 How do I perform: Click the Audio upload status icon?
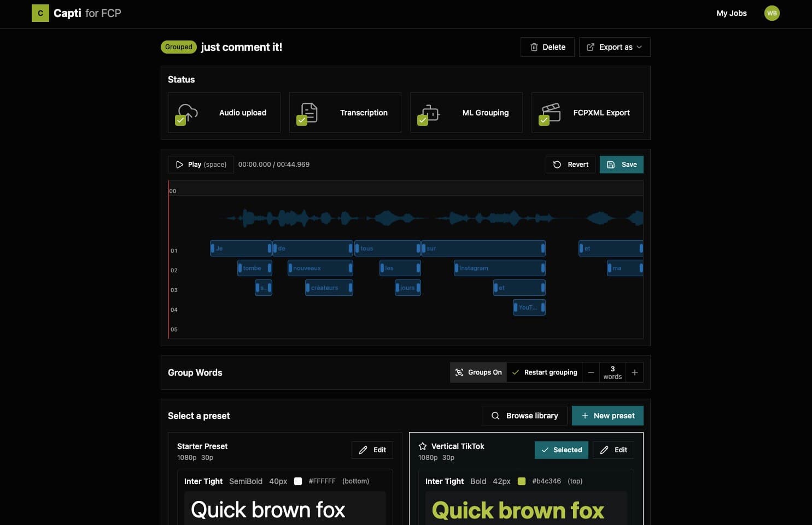coord(186,113)
